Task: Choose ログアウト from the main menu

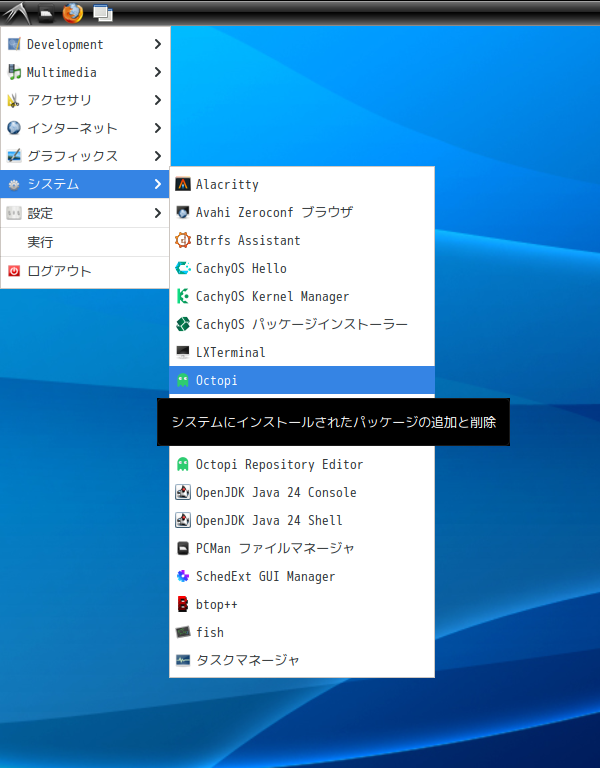Action: pos(85,271)
